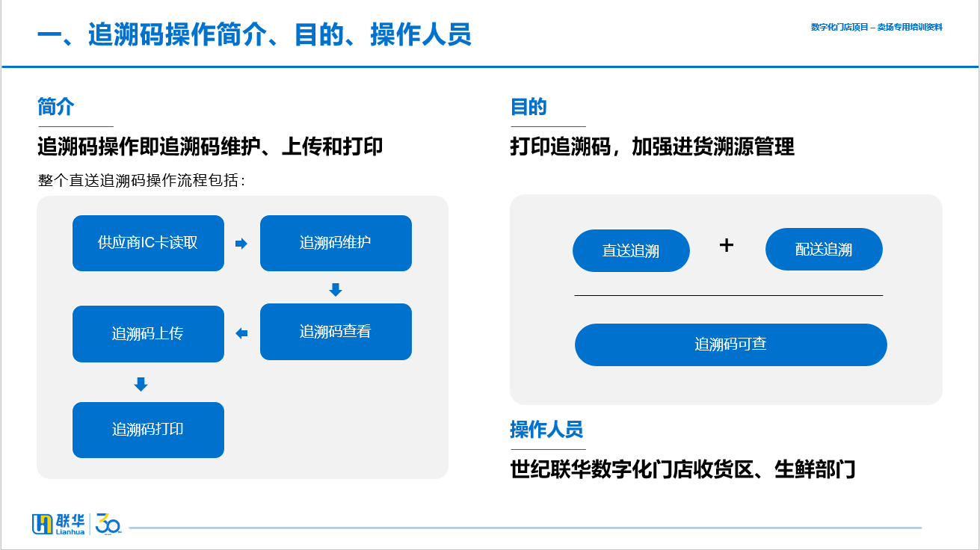The height and width of the screenshot is (550, 980).
Task: Click the 追溯码打印 flow box
Action: coord(148,430)
